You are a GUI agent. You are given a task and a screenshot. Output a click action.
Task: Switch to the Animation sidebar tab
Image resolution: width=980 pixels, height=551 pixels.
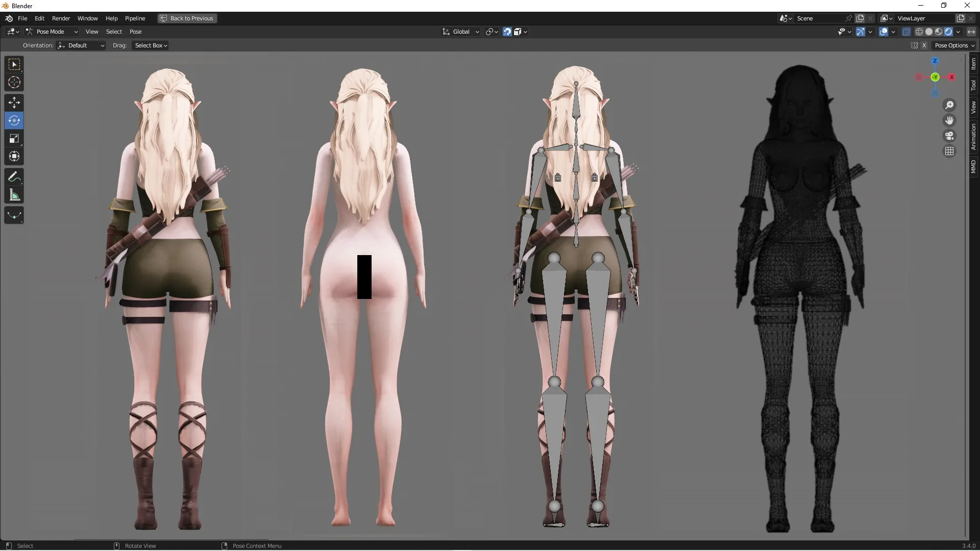974,136
